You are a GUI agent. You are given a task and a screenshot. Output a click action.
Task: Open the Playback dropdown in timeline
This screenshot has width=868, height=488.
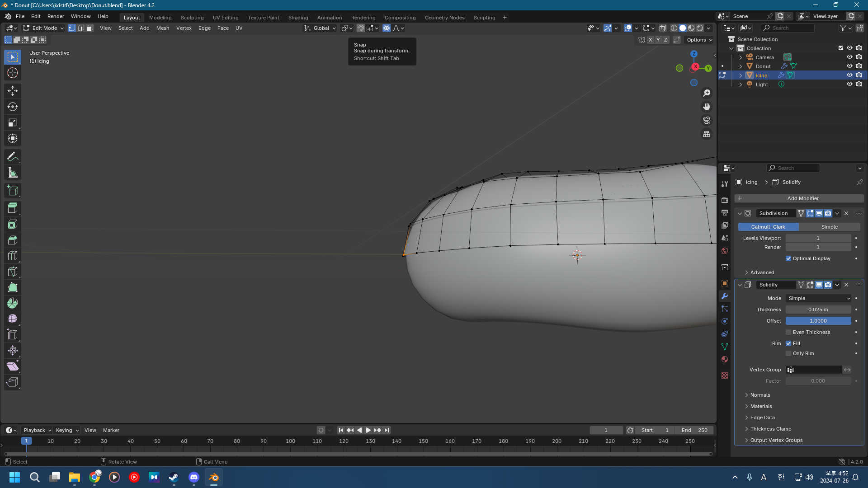coord(37,430)
